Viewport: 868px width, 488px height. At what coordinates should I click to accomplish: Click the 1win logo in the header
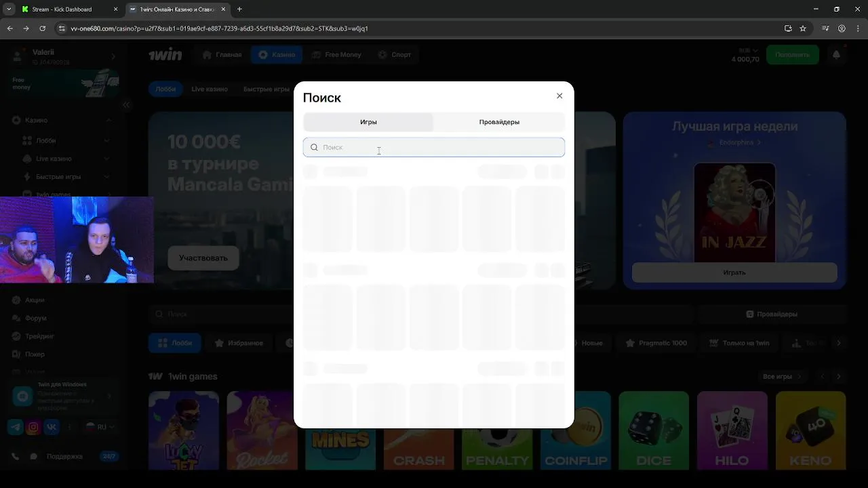(x=165, y=54)
